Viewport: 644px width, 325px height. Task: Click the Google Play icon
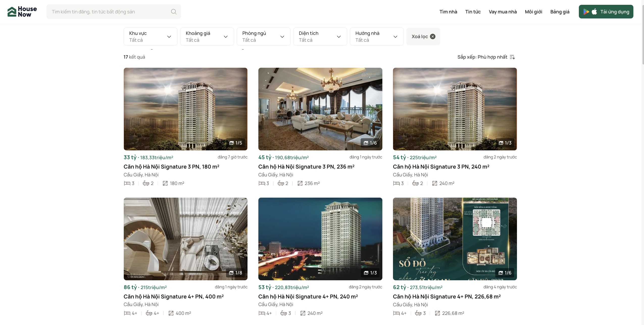(x=586, y=12)
